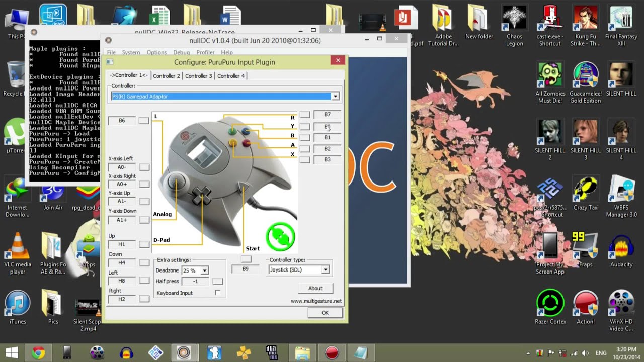Switch to the Controller 2 tab

click(166, 76)
